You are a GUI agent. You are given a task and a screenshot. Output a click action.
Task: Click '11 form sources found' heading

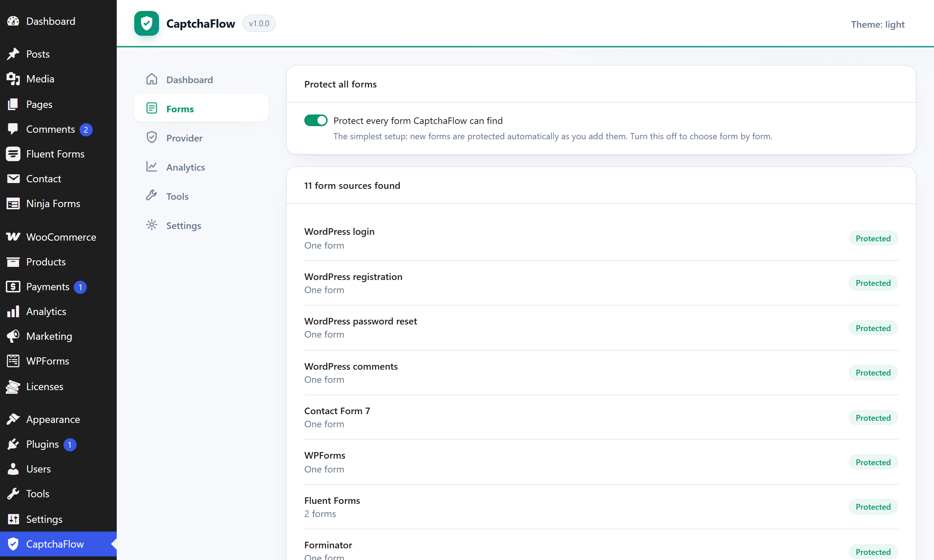(352, 185)
